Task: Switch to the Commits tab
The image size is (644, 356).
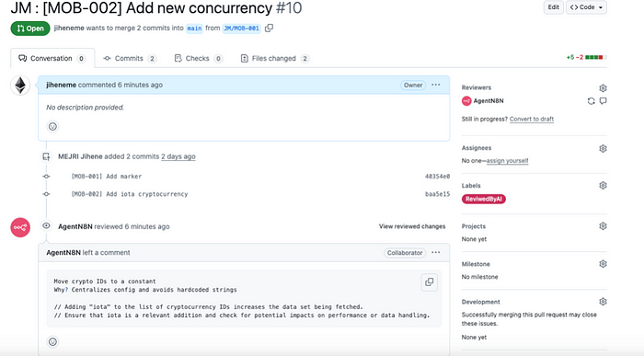Action: [130, 58]
